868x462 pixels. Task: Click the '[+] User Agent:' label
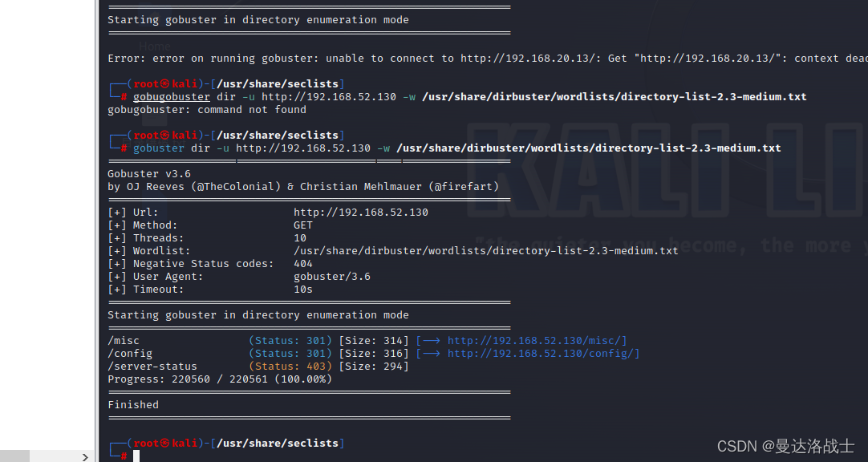coord(155,277)
